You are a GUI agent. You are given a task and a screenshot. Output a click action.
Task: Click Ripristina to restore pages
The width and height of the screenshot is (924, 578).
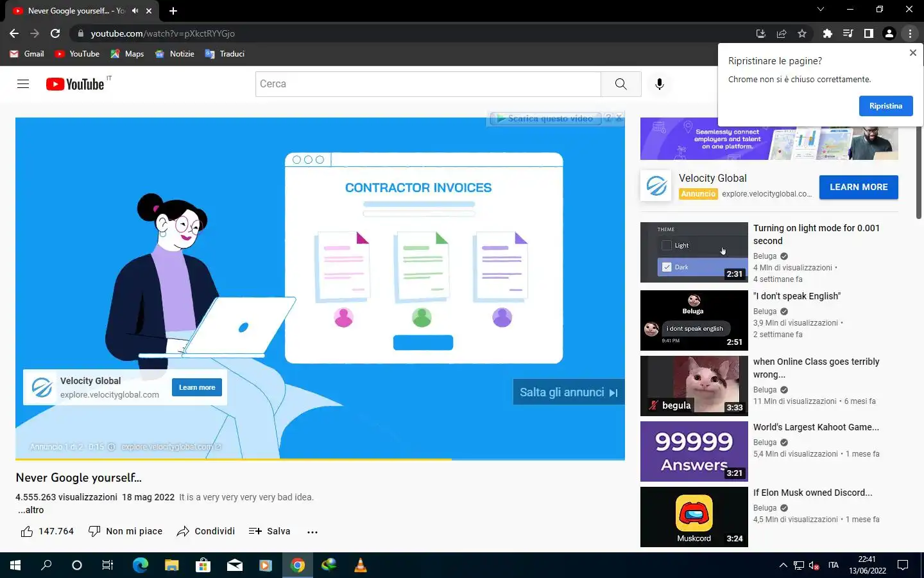[x=886, y=106]
